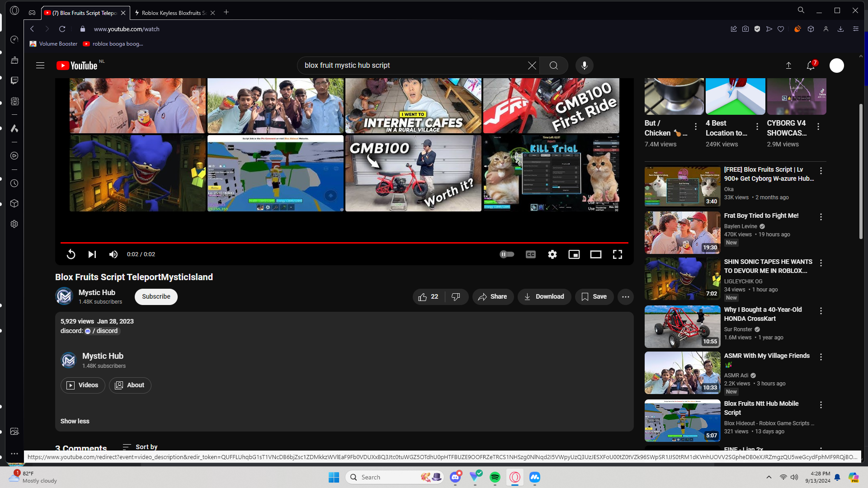Image resolution: width=868 pixels, height=488 pixels.
Task: Open options for the SHIN SONIC TAPES video
Action: 821,263
